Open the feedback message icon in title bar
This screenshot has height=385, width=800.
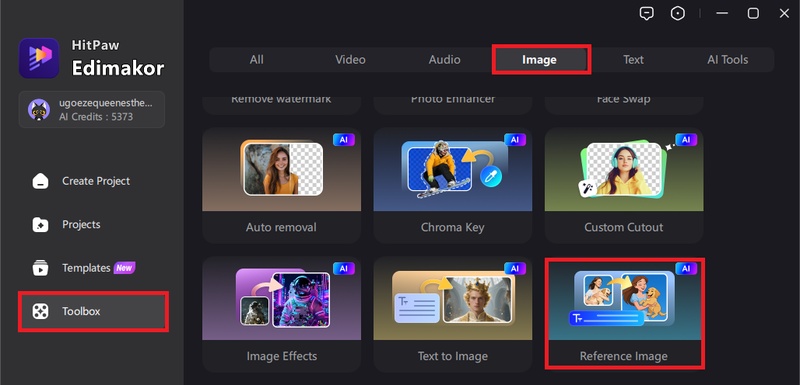(646, 14)
